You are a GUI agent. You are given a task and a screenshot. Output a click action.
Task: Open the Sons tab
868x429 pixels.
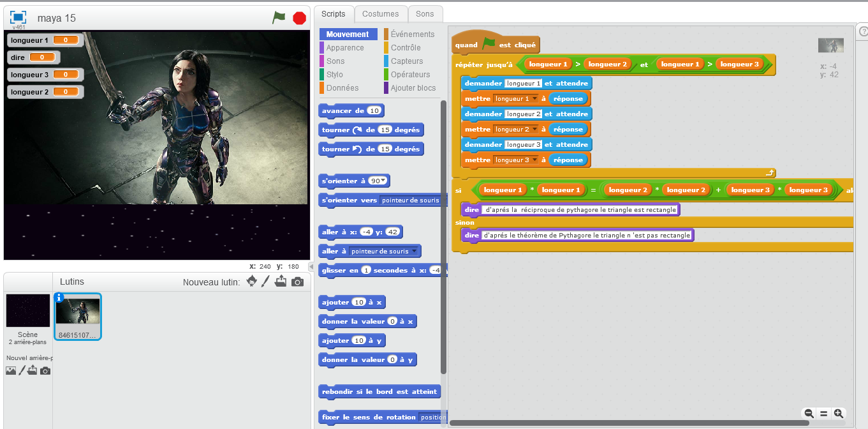click(425, 13)
